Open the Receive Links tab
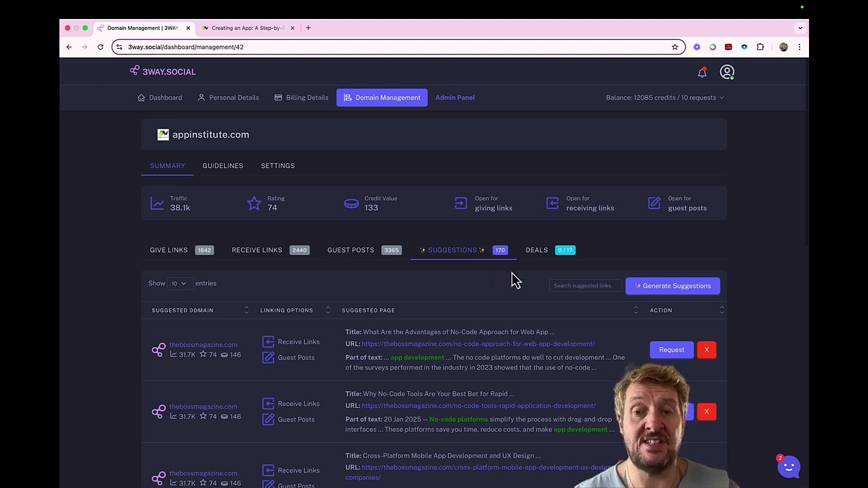Viewport: 868px width, 488px height. 270,250
